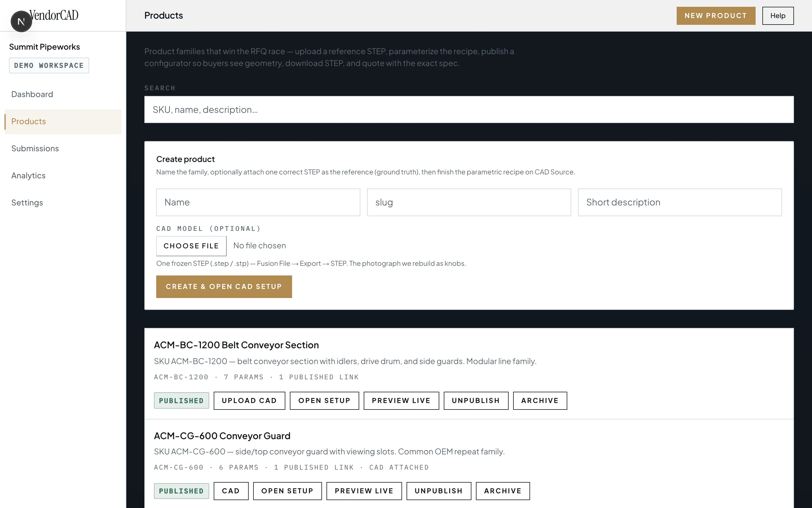Open Setup for ACM-CG-600 Conveyor Guard
812x508 pixels.
287,491
